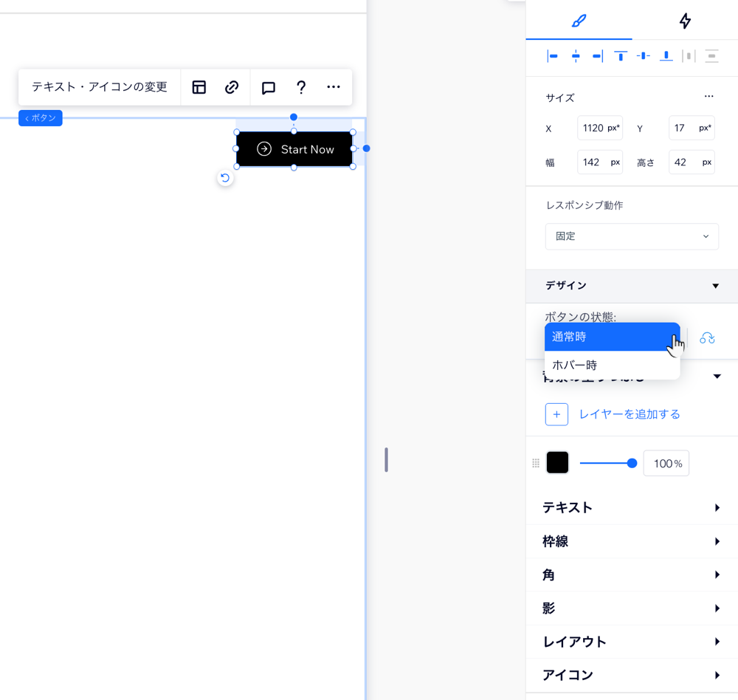Click レイヤーを追加する link
738x700 pixels.
[x=630, y=414]
